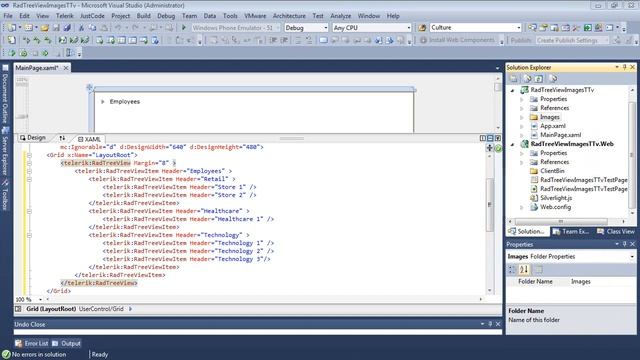Click the Folder Name value field Images
Viewport: 640px width, 360px height.
click(x=602, y=282)
